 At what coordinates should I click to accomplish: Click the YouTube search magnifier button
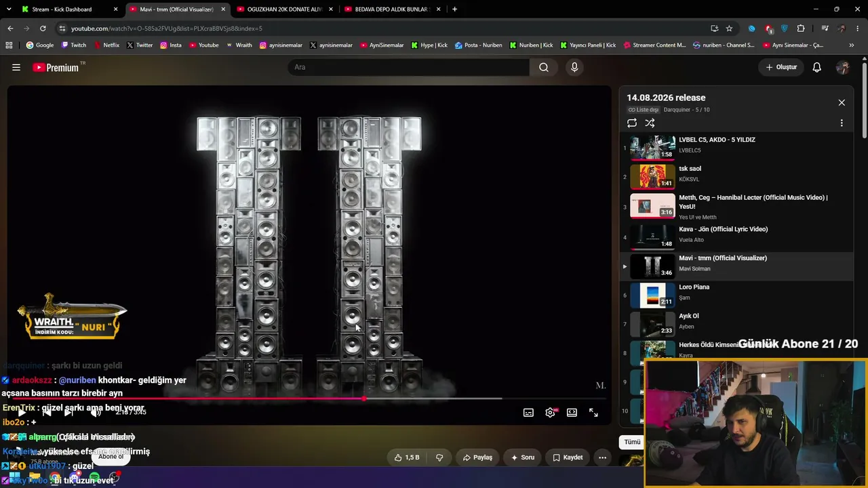[x=544, y=67]
